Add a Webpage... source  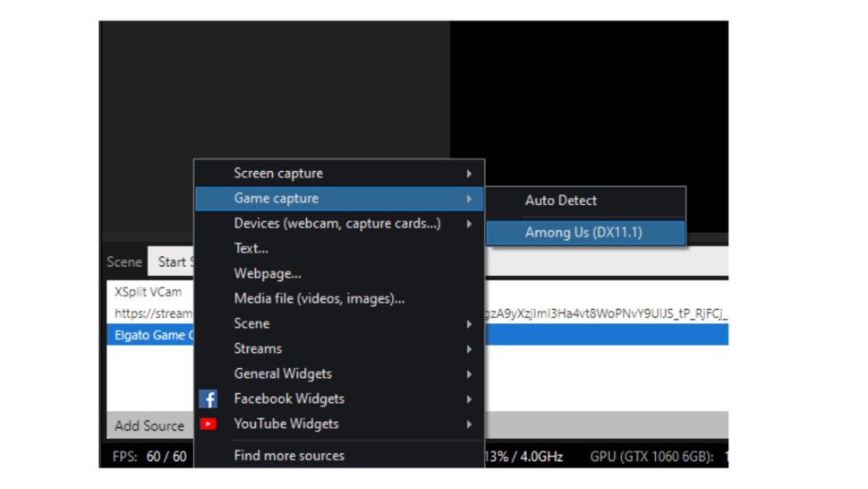339,273
